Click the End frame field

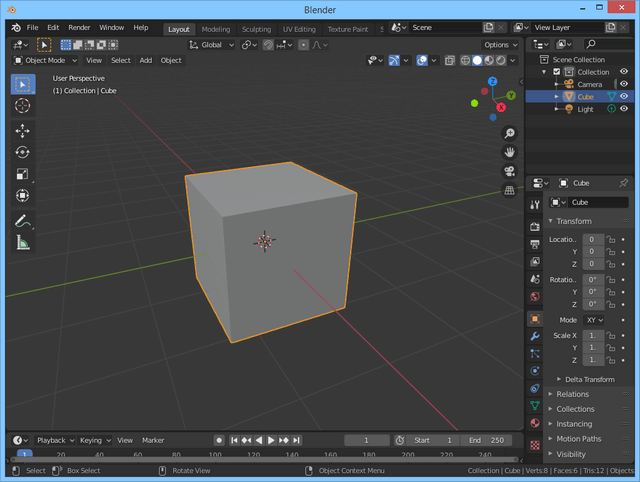click(x=489, y=440)
